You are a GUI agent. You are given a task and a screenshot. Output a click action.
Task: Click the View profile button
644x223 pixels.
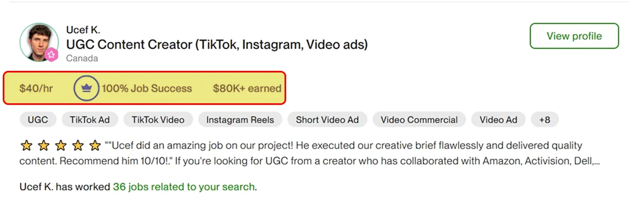coord(574,36)
